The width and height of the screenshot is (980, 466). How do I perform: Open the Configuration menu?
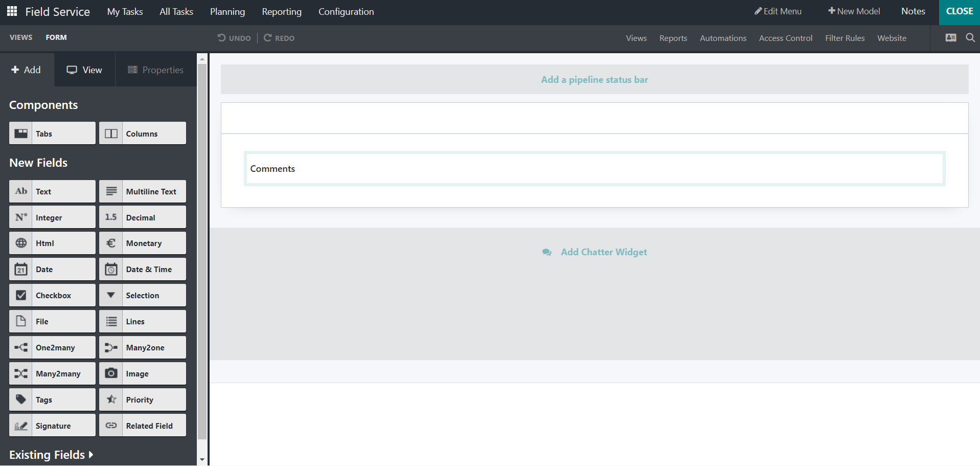[x=346, y=11]
